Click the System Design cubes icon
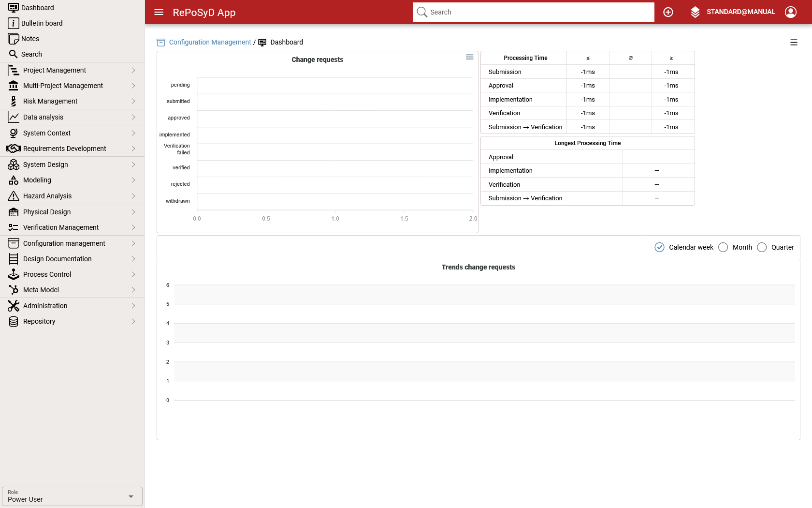812x508 pixels. pyautogui.click(x=14, y=164)
